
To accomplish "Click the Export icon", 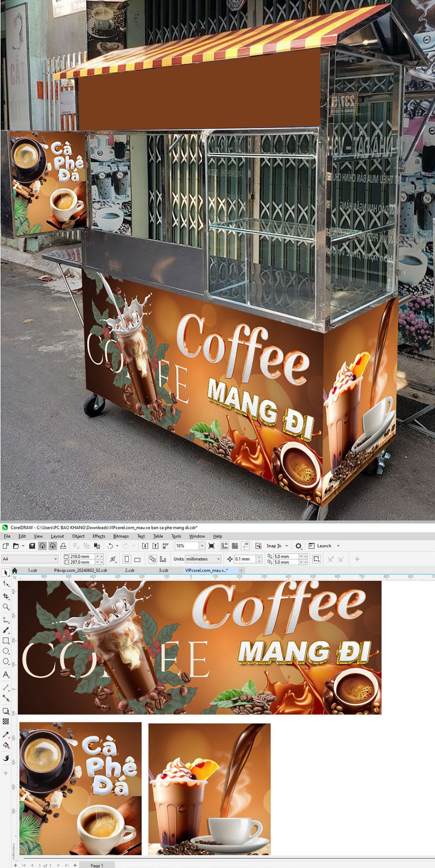I will tap(155, 545).
